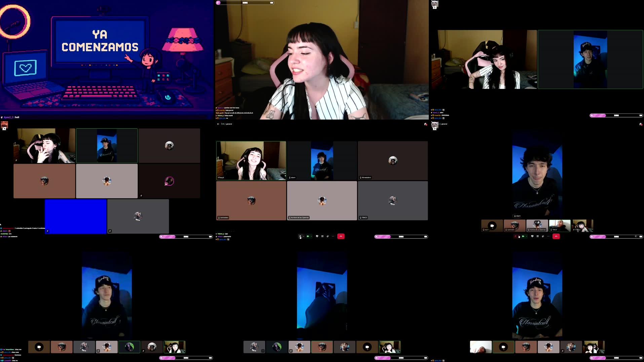Click the phone icon on starrr's video tile
644x362 pixels.
(x=290, y=177)
